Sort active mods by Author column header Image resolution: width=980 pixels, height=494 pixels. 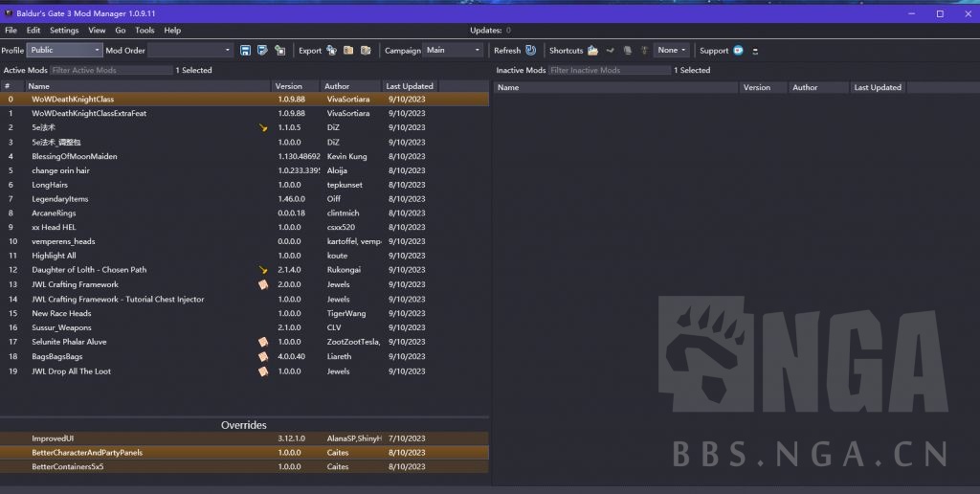350,86
